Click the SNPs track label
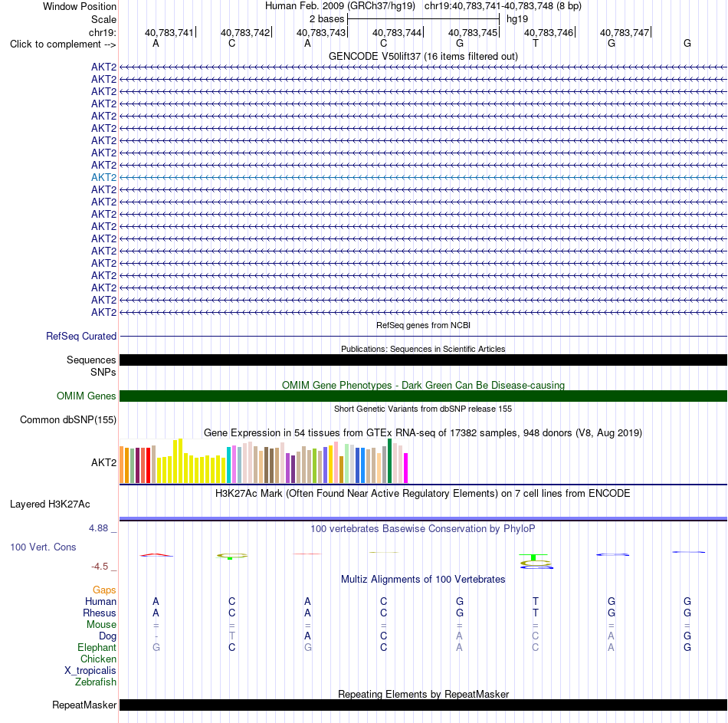This screenshot has width=728, height=723. (103, 372)
